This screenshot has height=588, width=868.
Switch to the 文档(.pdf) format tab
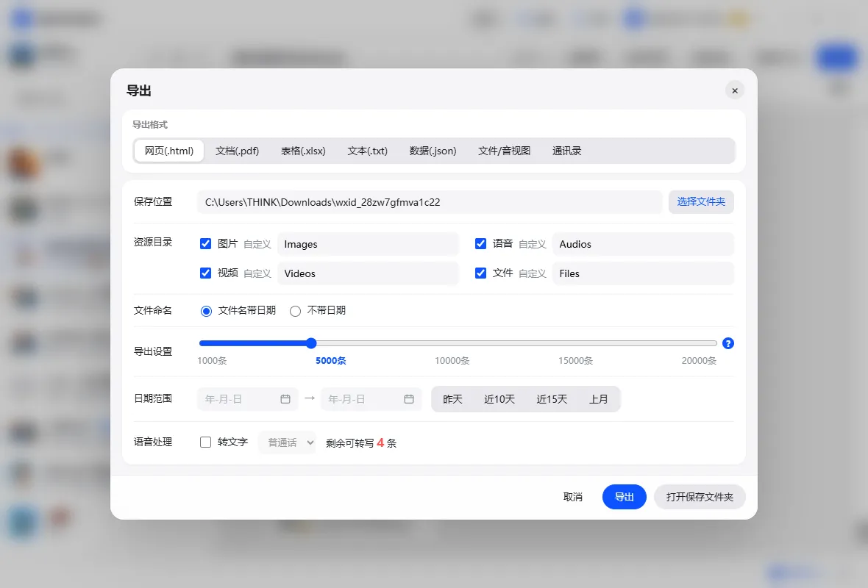click(237, 151)
